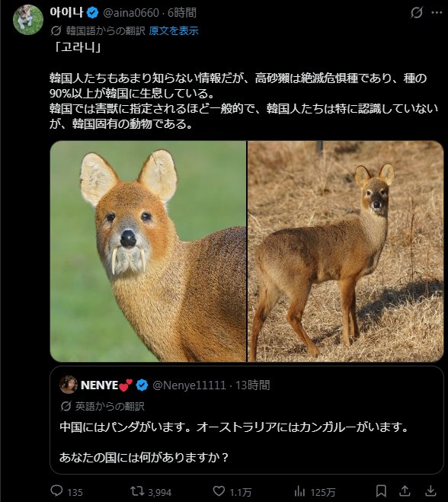The image size is (448, 502).
Task: Click the share upload icon
Action: pos(405,491)
